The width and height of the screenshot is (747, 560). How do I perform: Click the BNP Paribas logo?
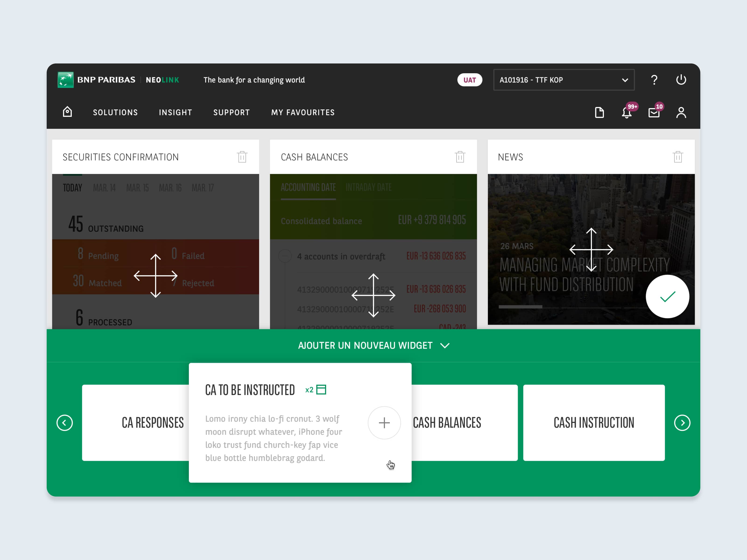point(97,80)
